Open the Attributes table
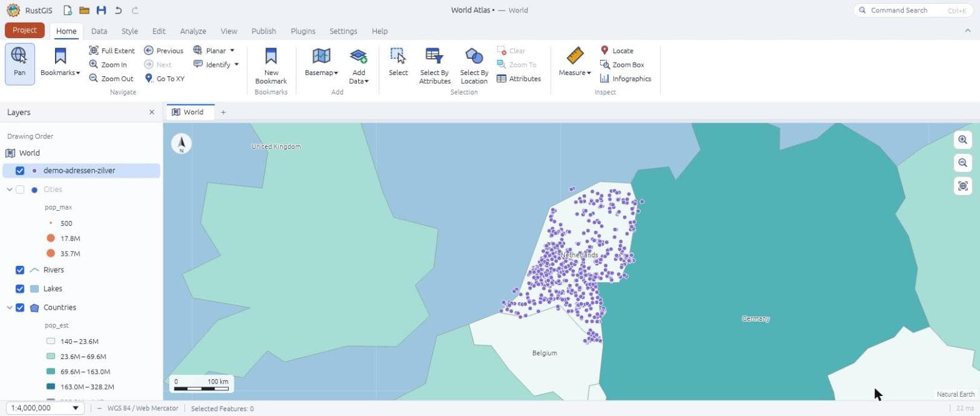The image size is (980, 416). (x=519, y=79)
